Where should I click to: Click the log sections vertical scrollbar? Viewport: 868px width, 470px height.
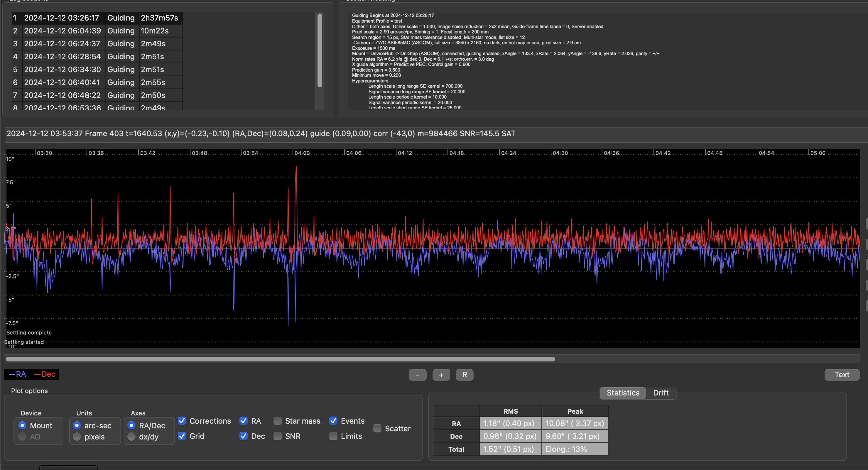point(320,50)
